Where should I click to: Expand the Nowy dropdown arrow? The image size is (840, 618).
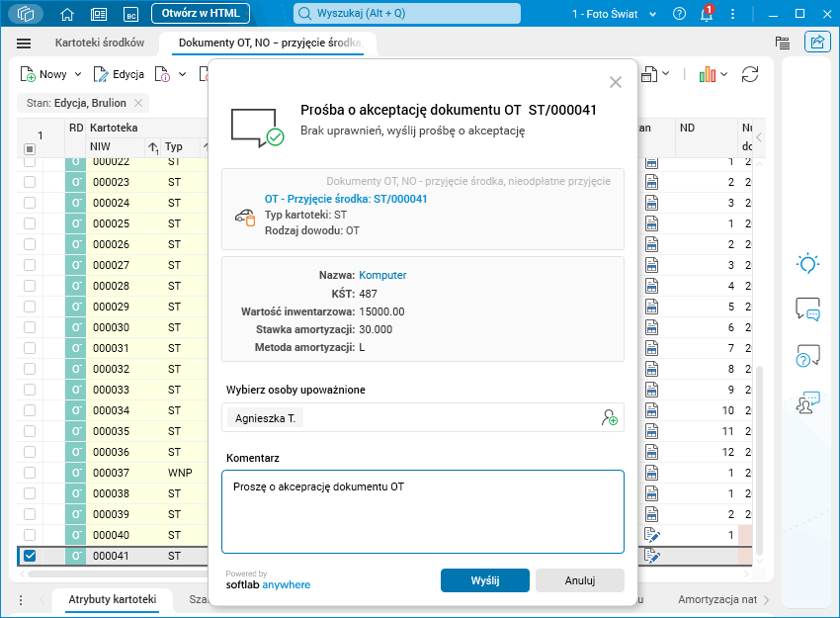coord(78,74)
